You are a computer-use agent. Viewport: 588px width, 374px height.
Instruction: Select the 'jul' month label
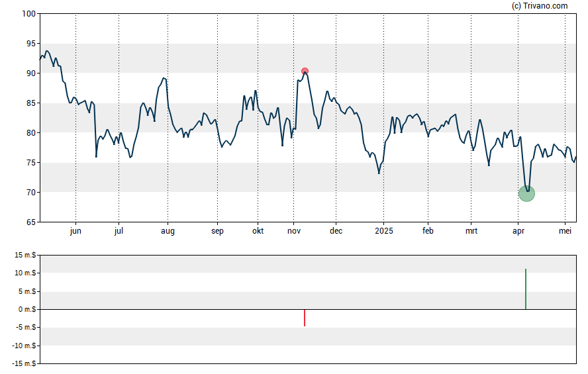coord(119,231)
